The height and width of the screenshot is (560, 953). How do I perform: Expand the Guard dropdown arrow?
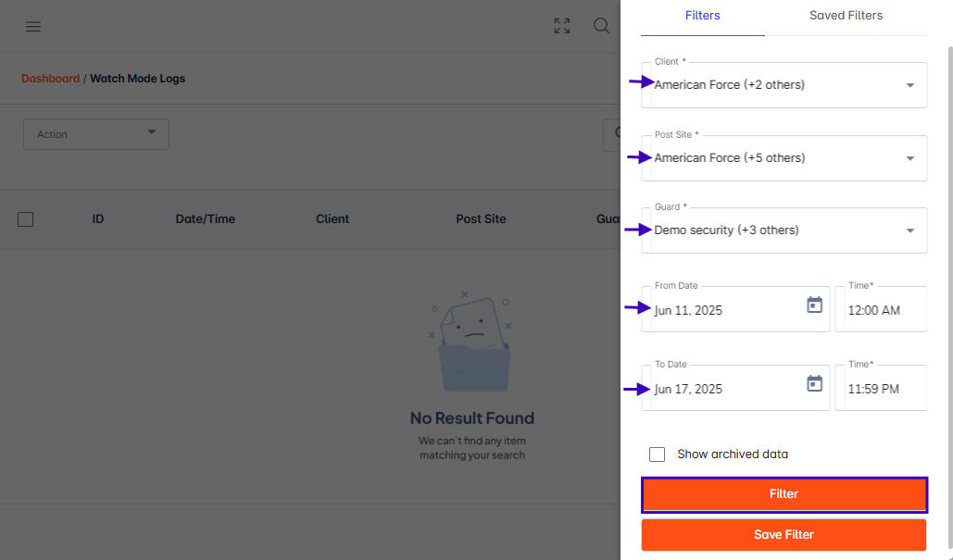tap(909, 230)
